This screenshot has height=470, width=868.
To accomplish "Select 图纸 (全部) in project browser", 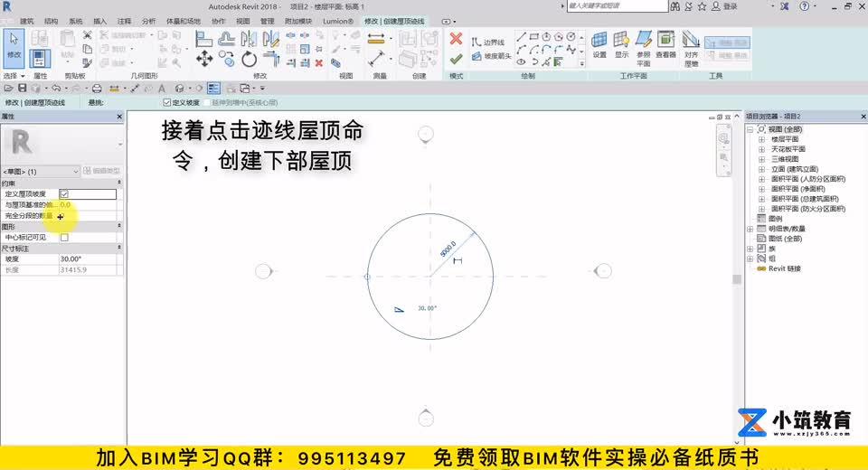I will [x=786, y=239].
